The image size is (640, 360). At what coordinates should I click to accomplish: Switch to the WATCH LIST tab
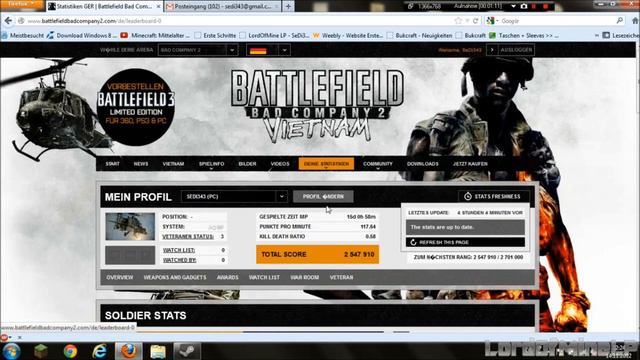(264, 277)
